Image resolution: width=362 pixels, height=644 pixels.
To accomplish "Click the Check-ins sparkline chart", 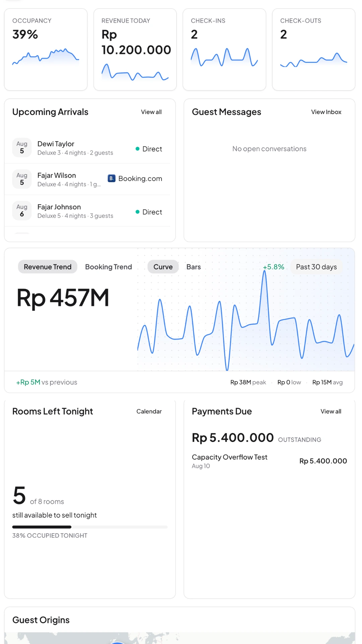I will click(224, 57).
